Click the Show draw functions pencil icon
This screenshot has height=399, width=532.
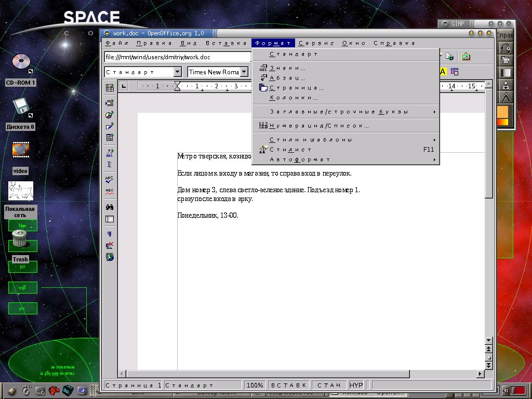(110, 126)
